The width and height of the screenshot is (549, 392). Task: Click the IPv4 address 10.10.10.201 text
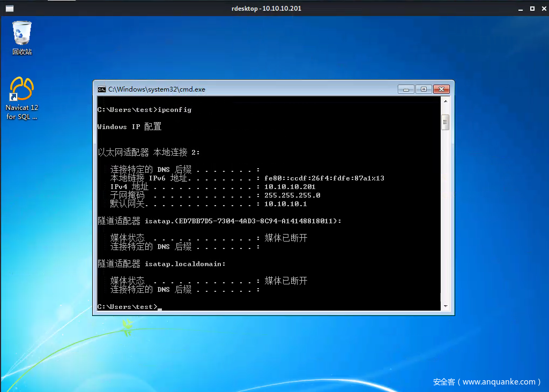click(x=290, y=187)
